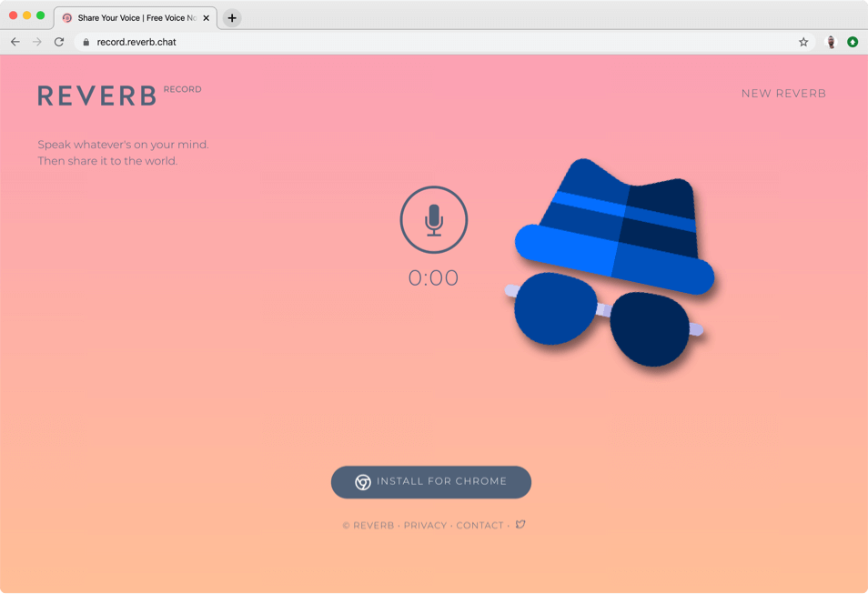Reload the page in the browser
Screen dimensions: 868x594
pyautogui.click(x=59, y=42)
